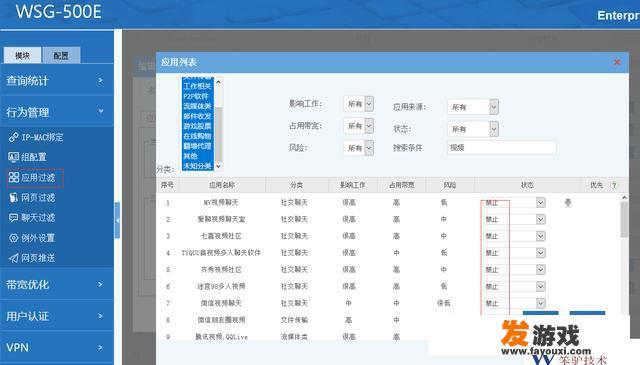Click the 网页推送 paper plane icon
Viewport: 640px width, 365px height.
point(13,258)
